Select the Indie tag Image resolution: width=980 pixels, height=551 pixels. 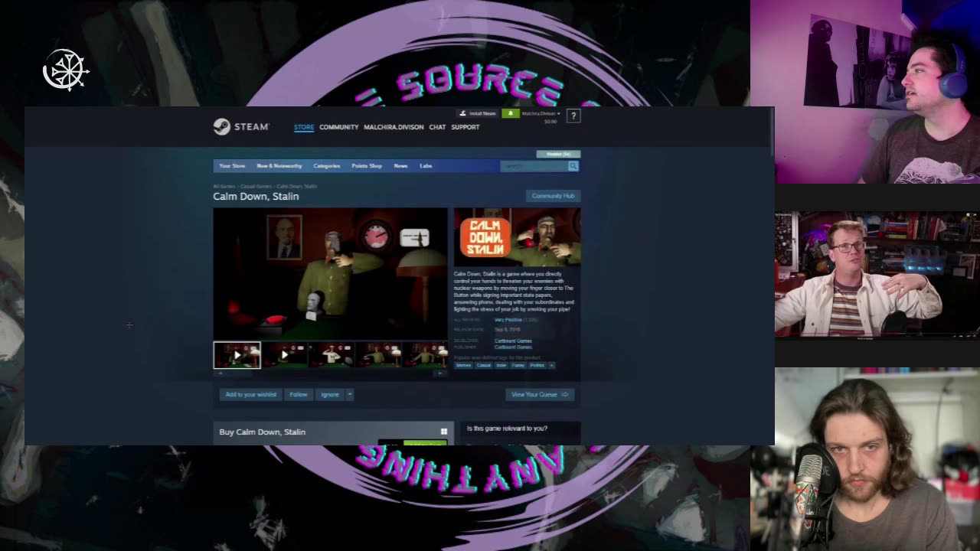[x=501, y=365]
